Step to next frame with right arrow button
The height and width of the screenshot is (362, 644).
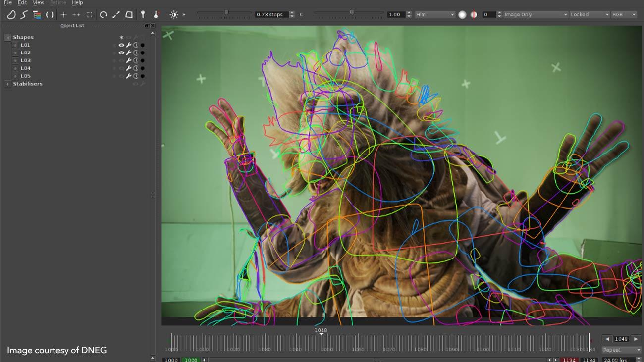click(x=636, y=339)
